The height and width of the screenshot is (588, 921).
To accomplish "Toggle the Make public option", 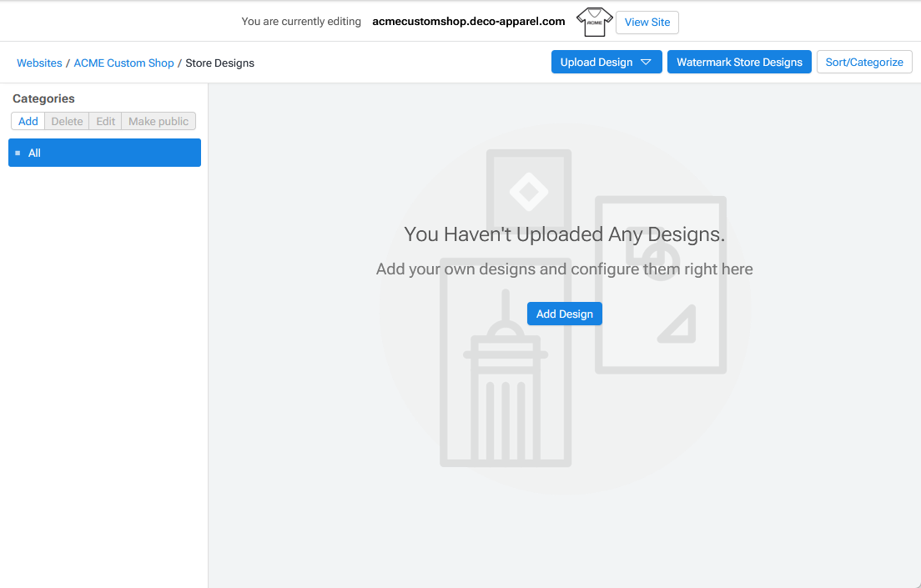I will (x=159, y=122).
